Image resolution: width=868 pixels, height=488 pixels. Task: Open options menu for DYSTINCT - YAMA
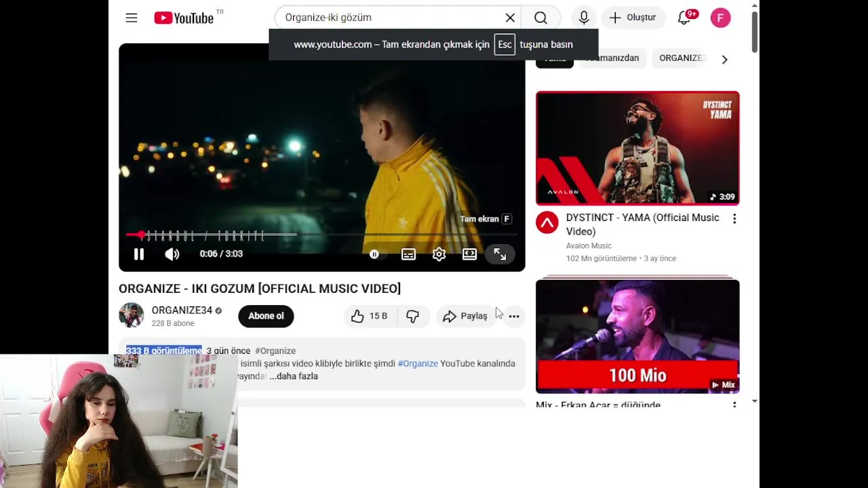tap(734, 218)
